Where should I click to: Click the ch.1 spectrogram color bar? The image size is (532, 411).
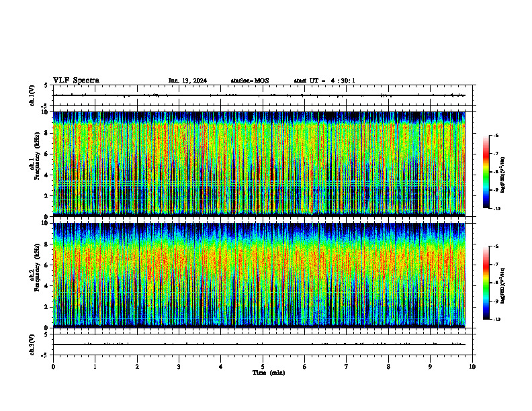[x=486, y=172]
